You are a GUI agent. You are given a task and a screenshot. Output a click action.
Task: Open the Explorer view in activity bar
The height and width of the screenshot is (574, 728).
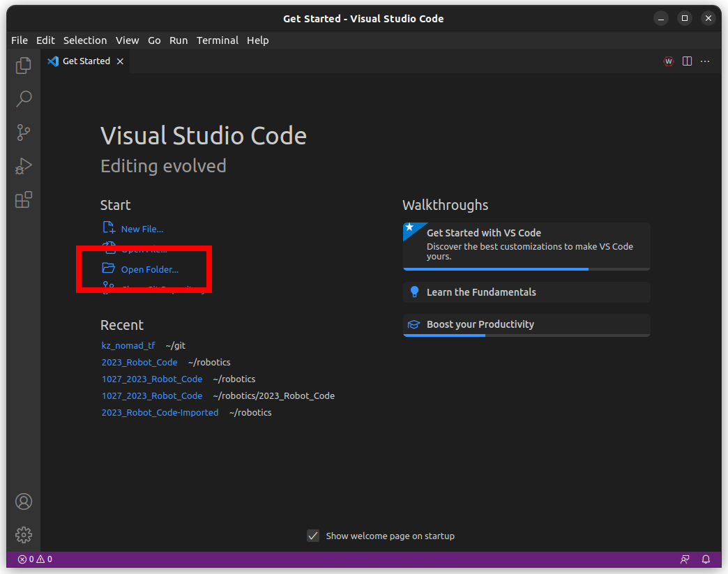23,66
